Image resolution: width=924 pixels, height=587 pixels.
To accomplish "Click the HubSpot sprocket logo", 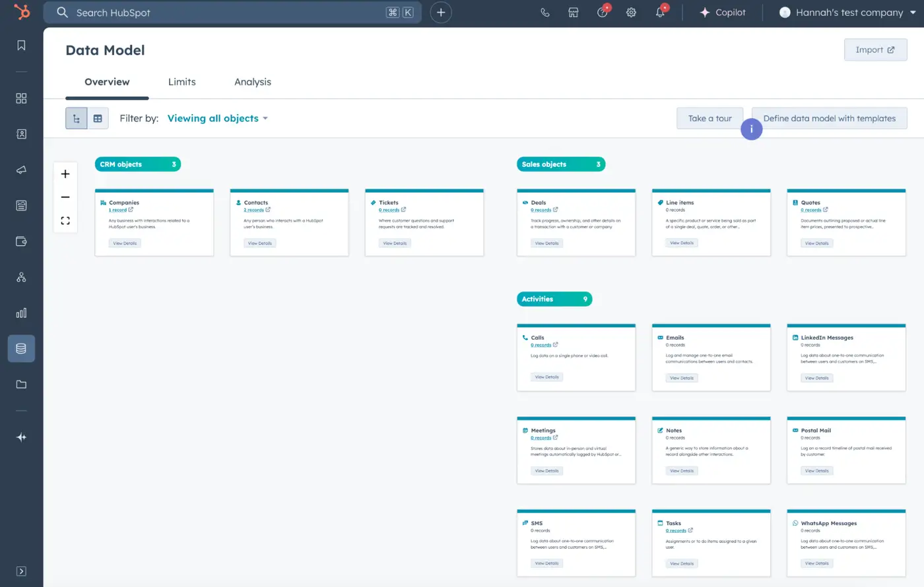I will [x=22, y=12].
